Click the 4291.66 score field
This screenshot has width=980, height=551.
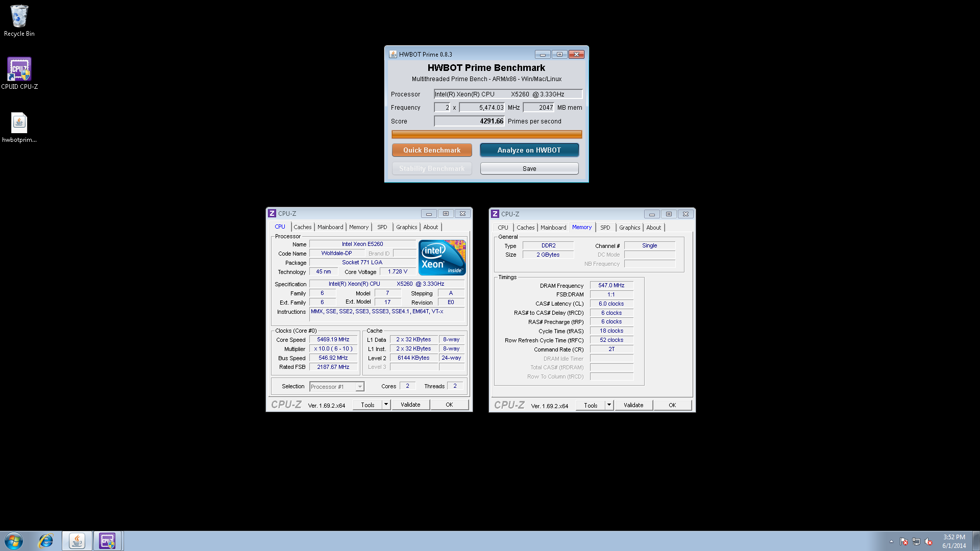pyautogui.click(x=469, y=121)
